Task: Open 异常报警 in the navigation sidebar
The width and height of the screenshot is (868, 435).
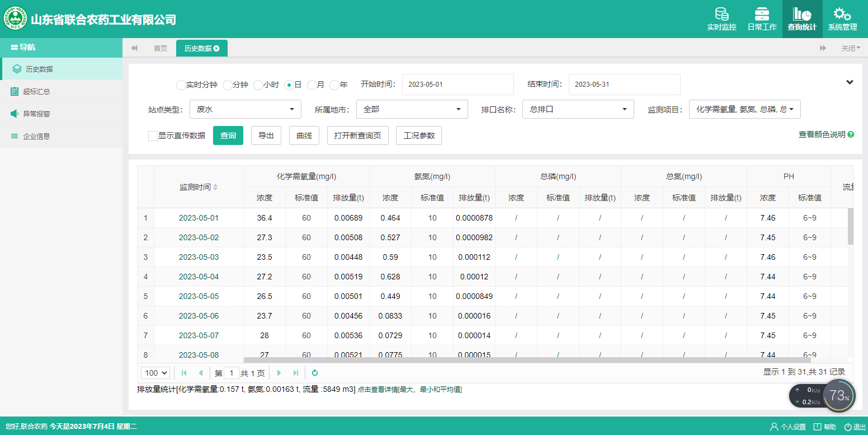Action: point(62,114)
